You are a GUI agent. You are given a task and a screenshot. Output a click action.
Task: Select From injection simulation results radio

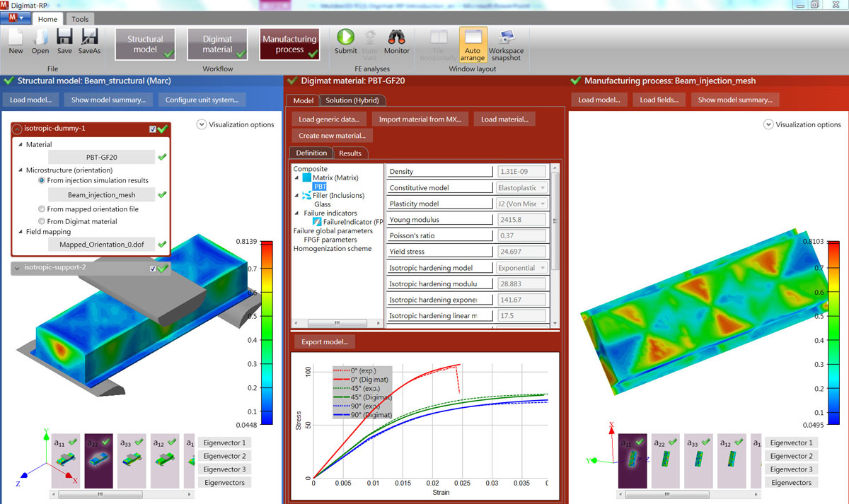(x=41, y=181)
